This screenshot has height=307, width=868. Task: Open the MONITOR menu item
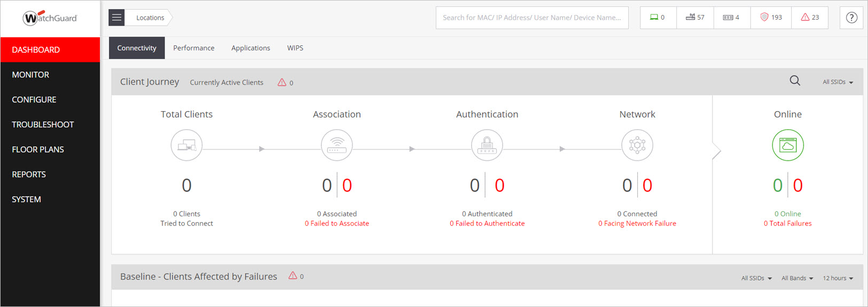[x=50, y=75]
